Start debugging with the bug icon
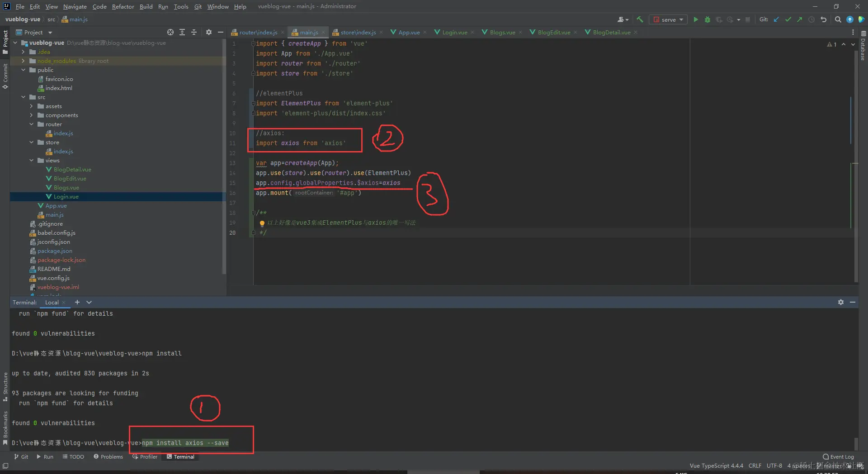This screenshot has width=868, height=474. click(x=708, y=19)
